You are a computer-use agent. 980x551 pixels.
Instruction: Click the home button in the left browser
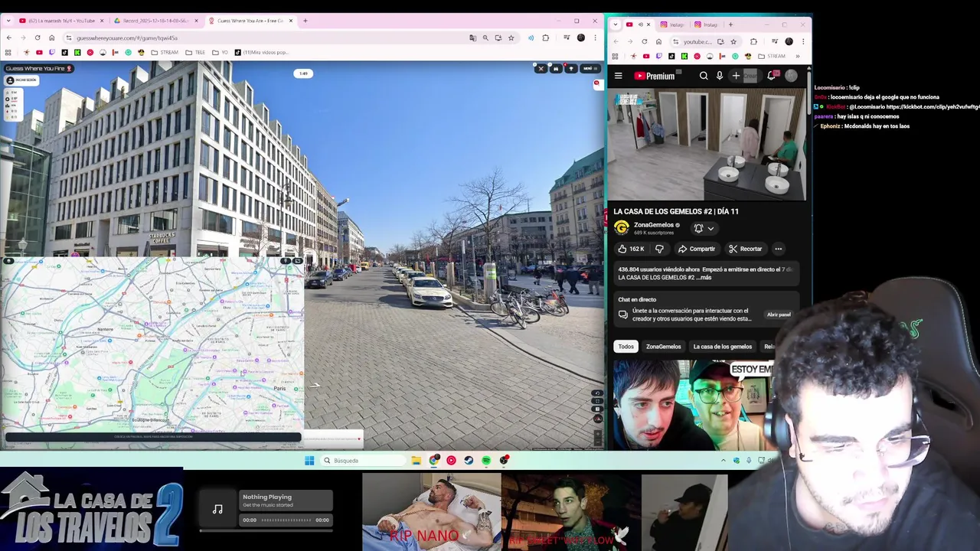click(52, 37)
